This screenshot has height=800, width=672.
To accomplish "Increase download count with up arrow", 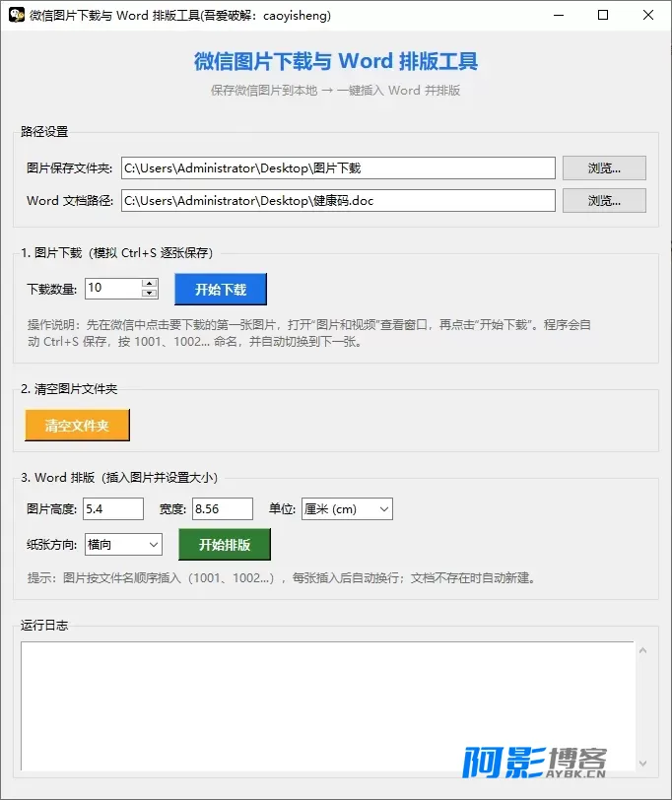I will click(x=150, y=283).
